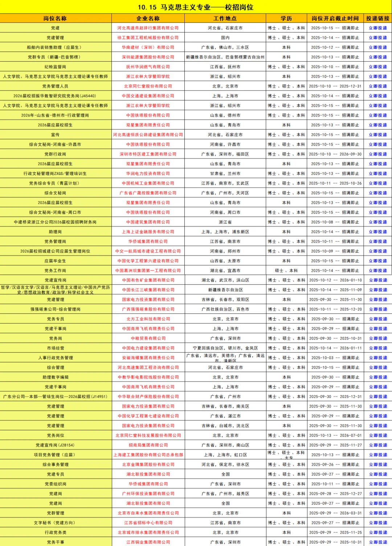This screenshot has height=546, width=392.
Task: Select job cell 项目党务管理（应届）
Action: pyautogui.click(x=56, y=455)
